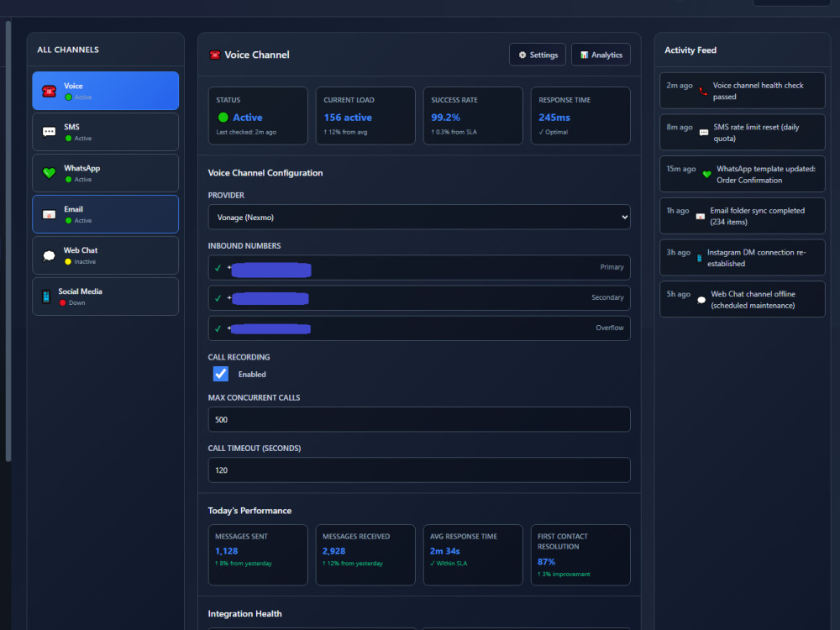Click the Social Media phone icon

[x=46, y=297]
